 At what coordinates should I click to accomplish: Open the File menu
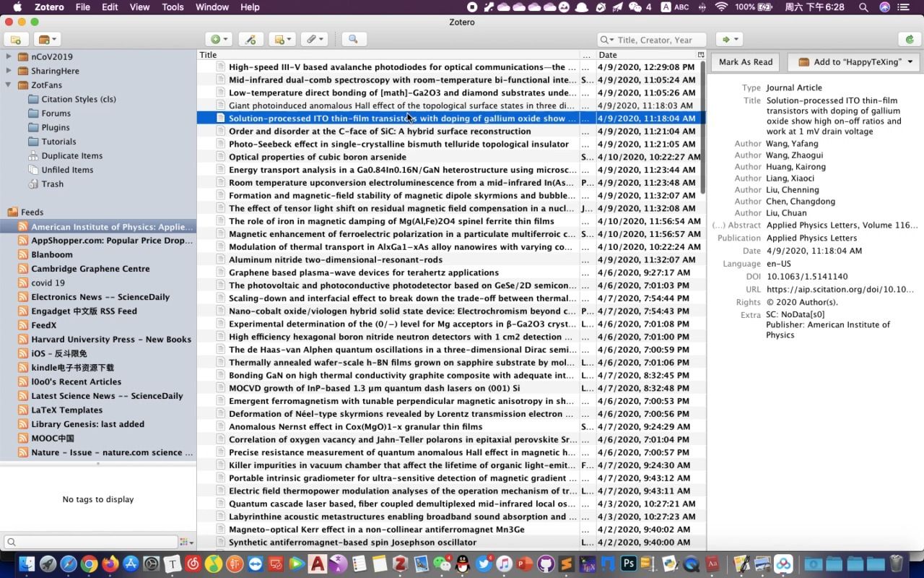(83, 7)
